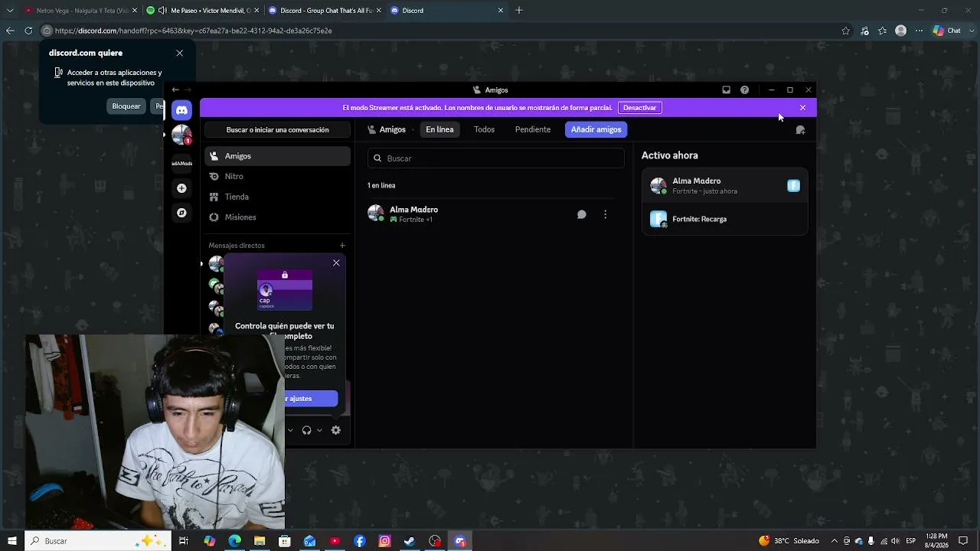Viewport: 980px width, 551px height.
Task: Open Buscar o iniciar una conversación
Action: click(277, 130)
